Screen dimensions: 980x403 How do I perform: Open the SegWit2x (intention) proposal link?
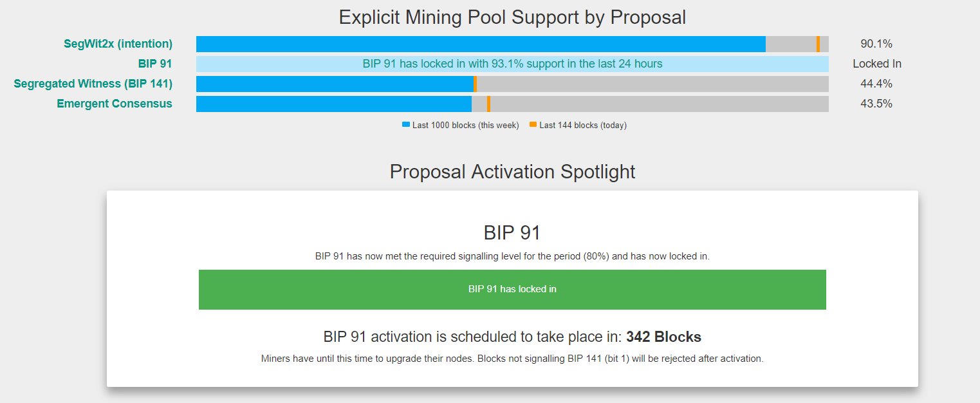(118, 44)
